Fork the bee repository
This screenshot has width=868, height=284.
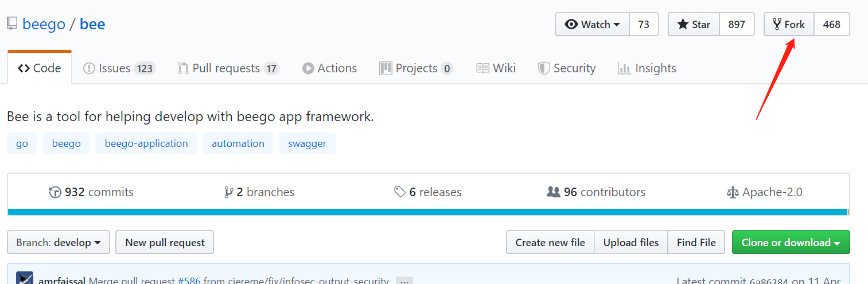click(789, 24)
